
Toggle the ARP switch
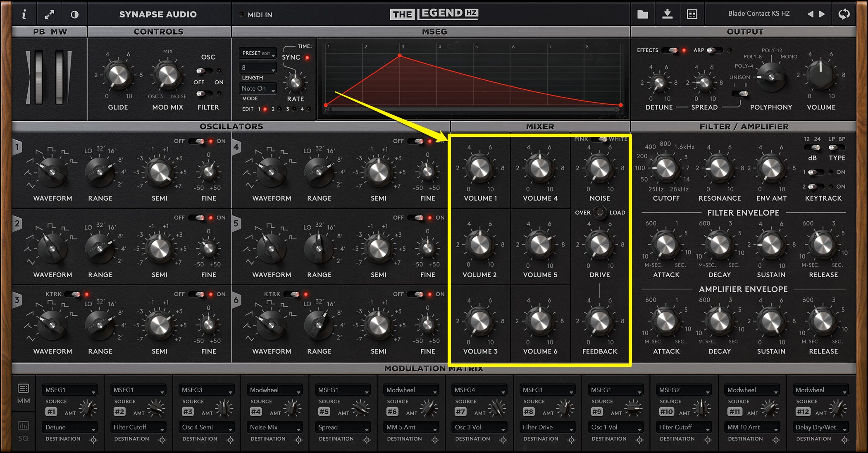[714, 50]
